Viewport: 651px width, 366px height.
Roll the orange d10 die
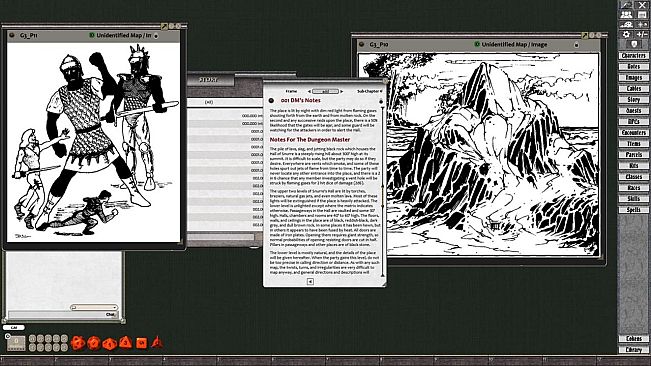click(110, 344)
